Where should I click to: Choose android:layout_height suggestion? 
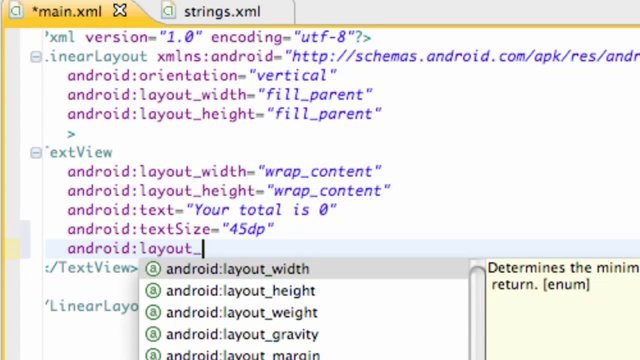point(304,291)
